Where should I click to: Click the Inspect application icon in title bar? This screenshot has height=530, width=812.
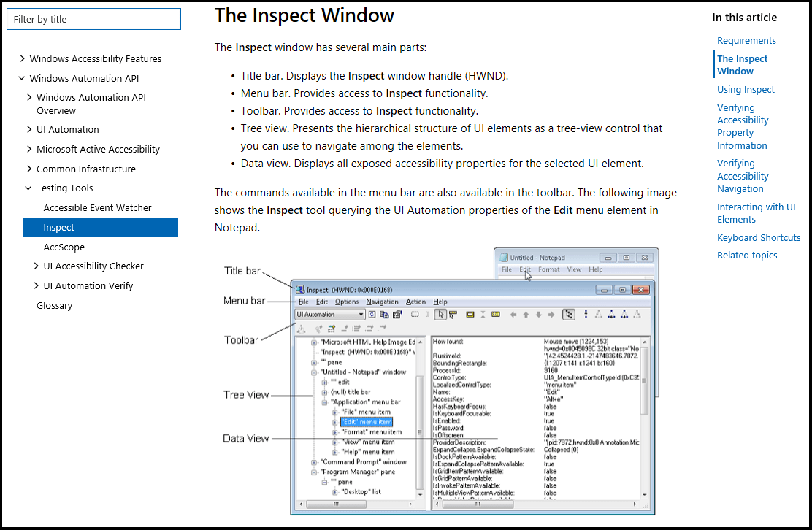coord(300,290)
